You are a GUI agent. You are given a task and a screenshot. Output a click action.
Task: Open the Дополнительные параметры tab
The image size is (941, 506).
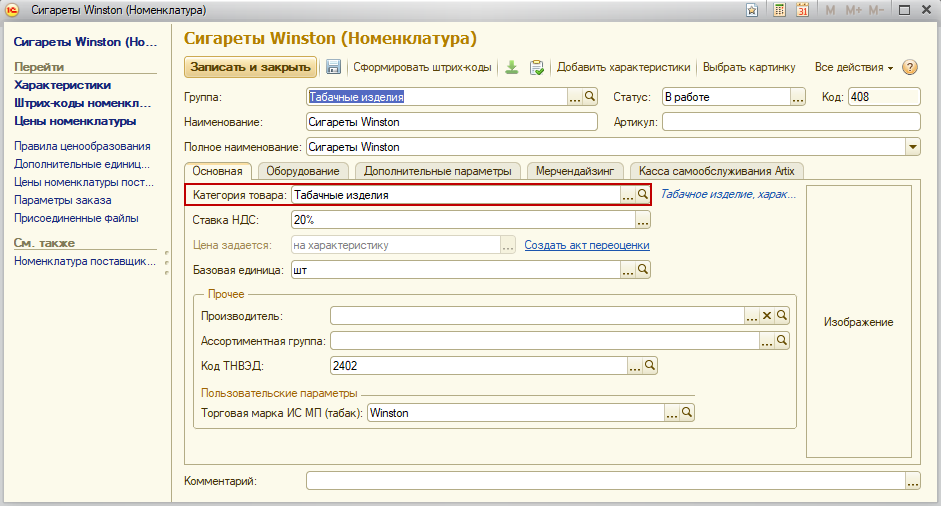tap(437, 171)
